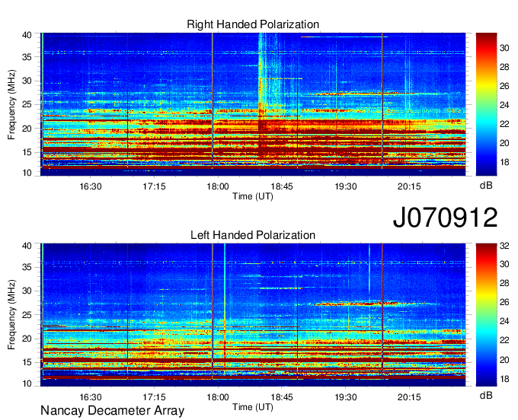Image resolution: width=518 pixels, height=420 pixels.
Task: Click the "18" value on bottom colorbar
Action: 504,379
